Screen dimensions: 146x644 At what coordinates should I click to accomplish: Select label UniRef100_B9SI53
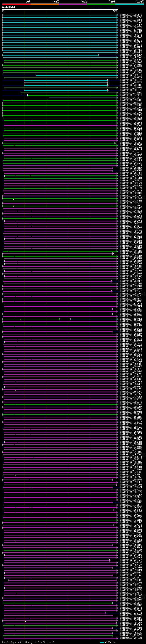tap(131, 480)
